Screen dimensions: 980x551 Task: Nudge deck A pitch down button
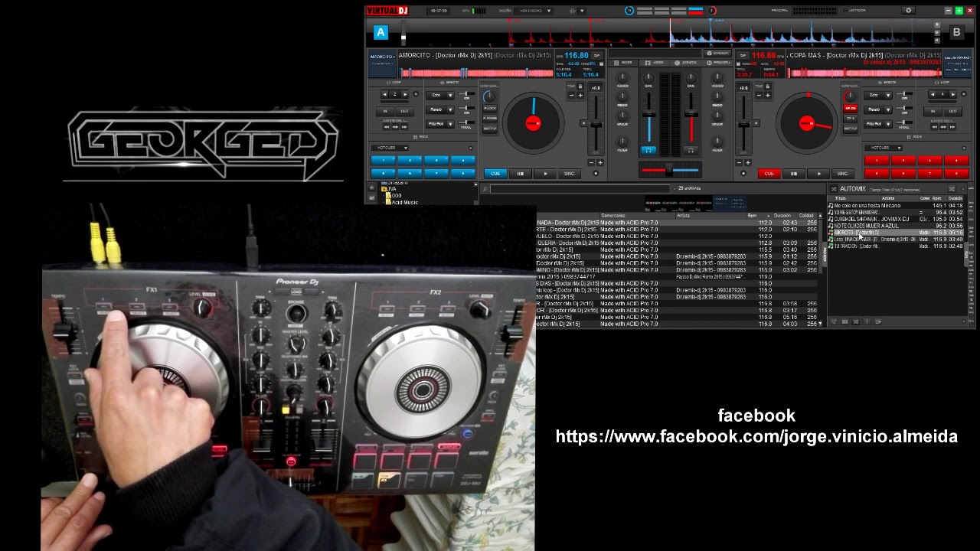pos(592,162)
